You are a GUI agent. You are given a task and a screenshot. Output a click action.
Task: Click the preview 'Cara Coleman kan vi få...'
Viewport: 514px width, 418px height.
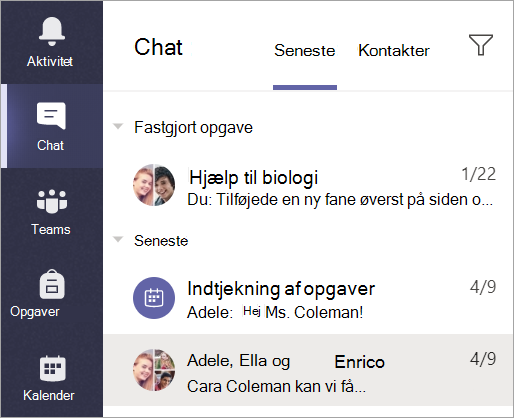[x=276, y=387]
